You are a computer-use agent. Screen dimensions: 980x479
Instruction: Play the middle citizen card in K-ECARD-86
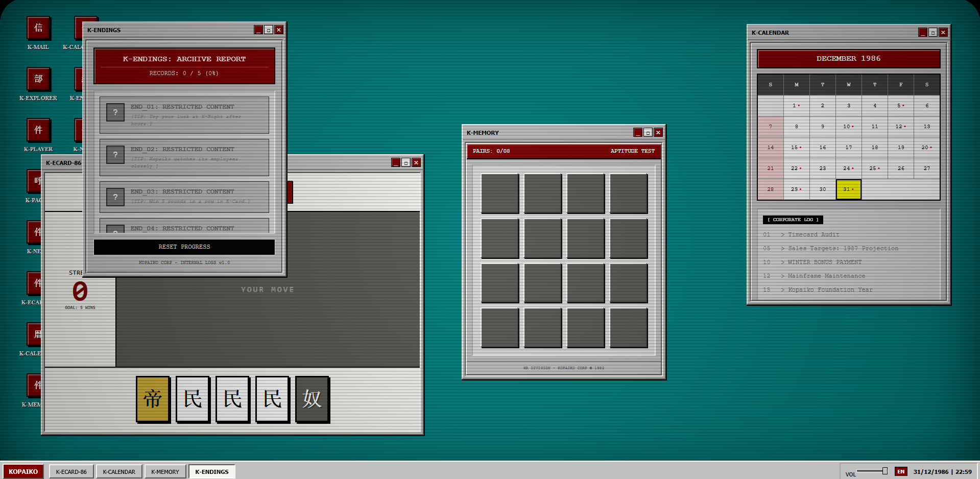(x=232, y=399)
